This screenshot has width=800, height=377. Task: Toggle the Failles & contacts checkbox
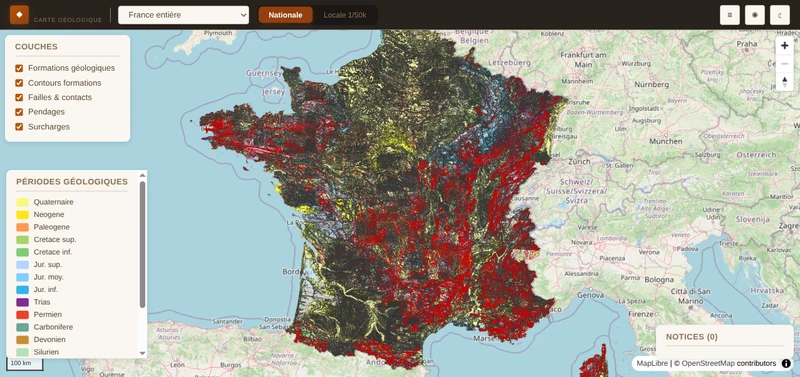[19, 97]
